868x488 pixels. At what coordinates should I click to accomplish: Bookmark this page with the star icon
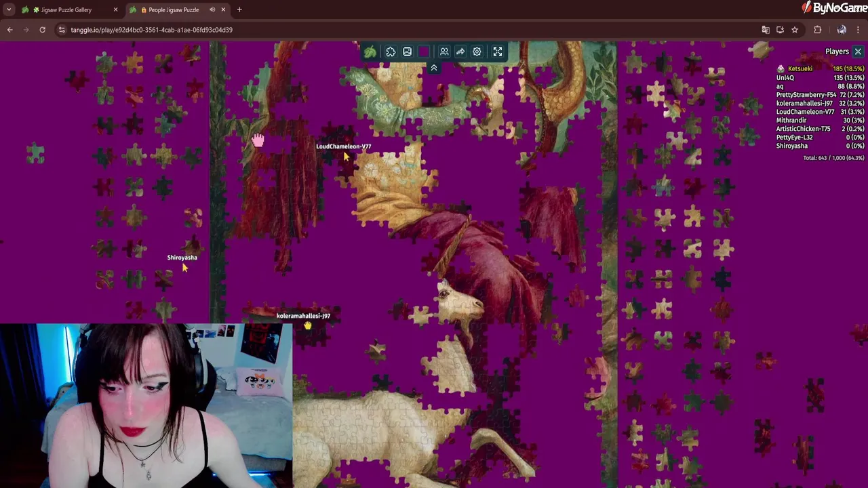click(795, 30)
